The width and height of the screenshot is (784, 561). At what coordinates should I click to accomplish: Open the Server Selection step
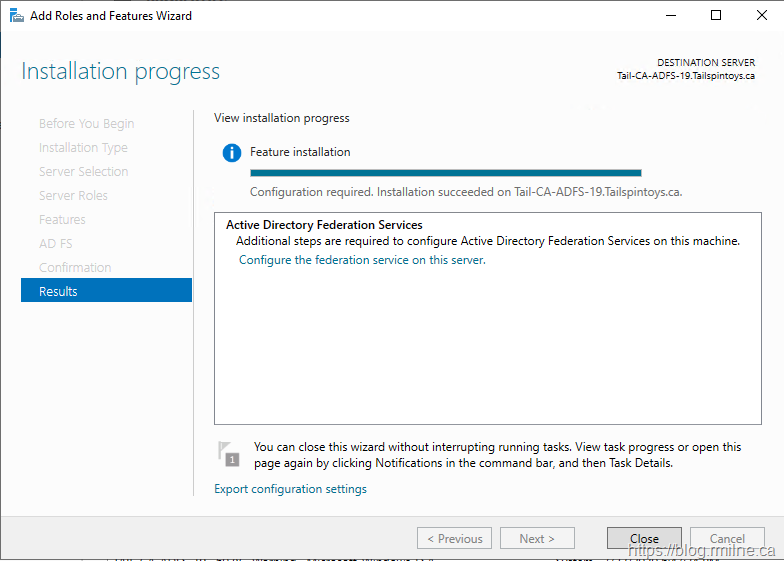pos(83,172)
